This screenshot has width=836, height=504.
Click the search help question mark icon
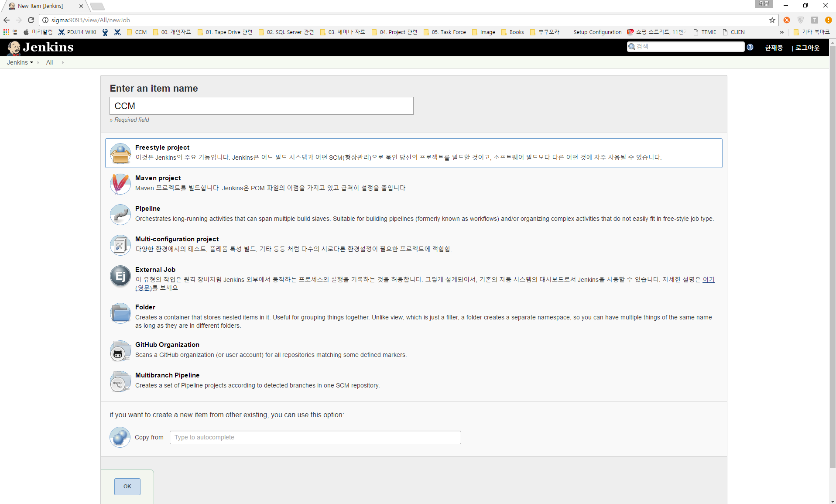pyautogui.click(x=750, y=47)
